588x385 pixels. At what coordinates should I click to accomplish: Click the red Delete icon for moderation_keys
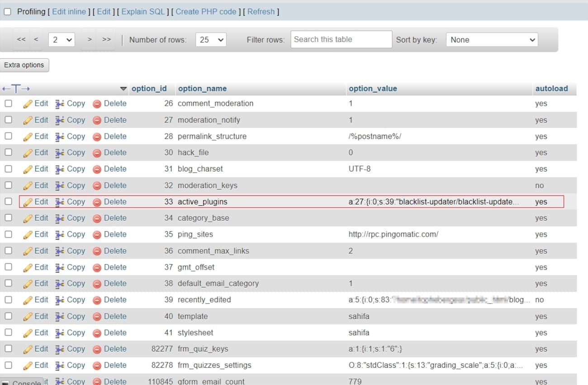pyautogui.click(x=97, y=186)
